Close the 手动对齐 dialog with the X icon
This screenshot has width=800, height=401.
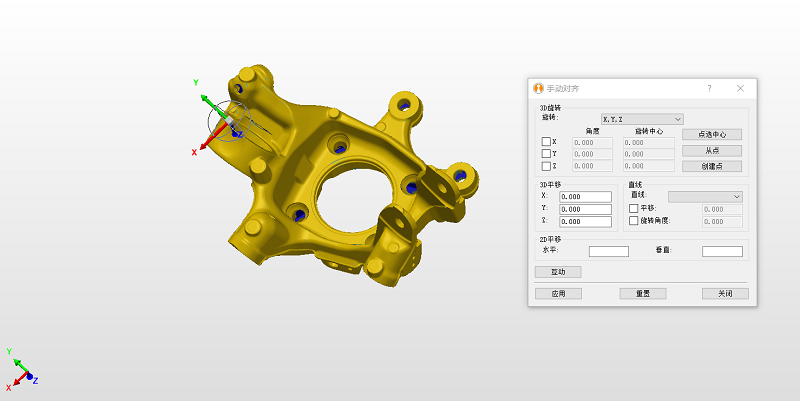[x=740, y=88]
